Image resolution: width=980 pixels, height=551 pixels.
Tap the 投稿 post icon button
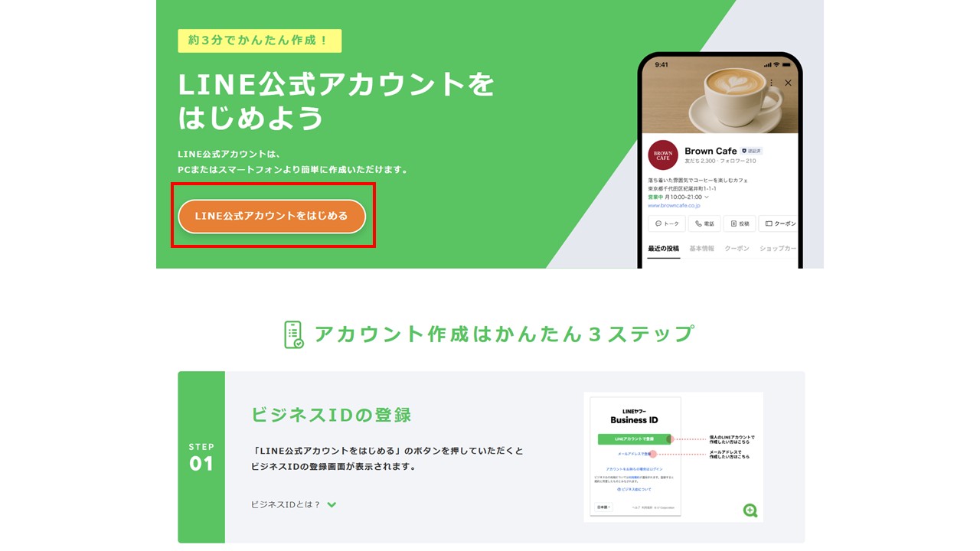(740, 223)
